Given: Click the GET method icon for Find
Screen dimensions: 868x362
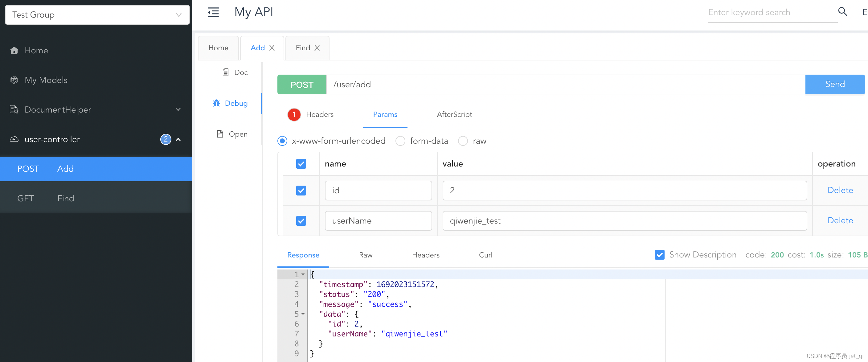Looking at the screenshot, I should tap(26, 198).
